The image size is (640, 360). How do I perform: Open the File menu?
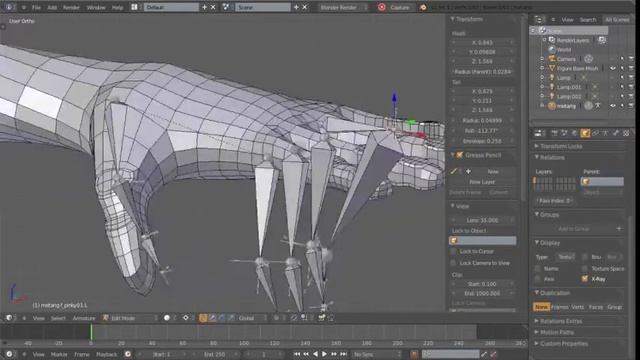click(x=36, y=7)
